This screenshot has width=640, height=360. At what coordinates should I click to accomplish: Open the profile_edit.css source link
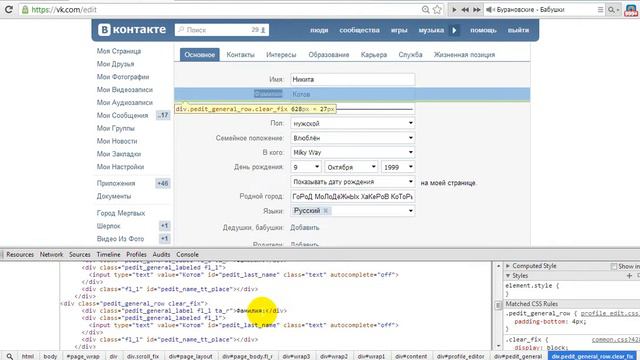[610, 313]
